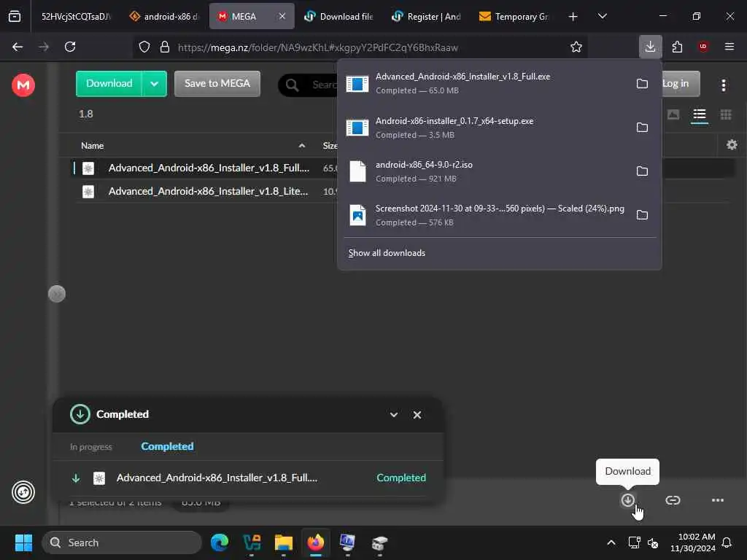The height and width of the screenshot is (560, 747).
Task: Click Save to MEGA button
Action: point(217,83)
